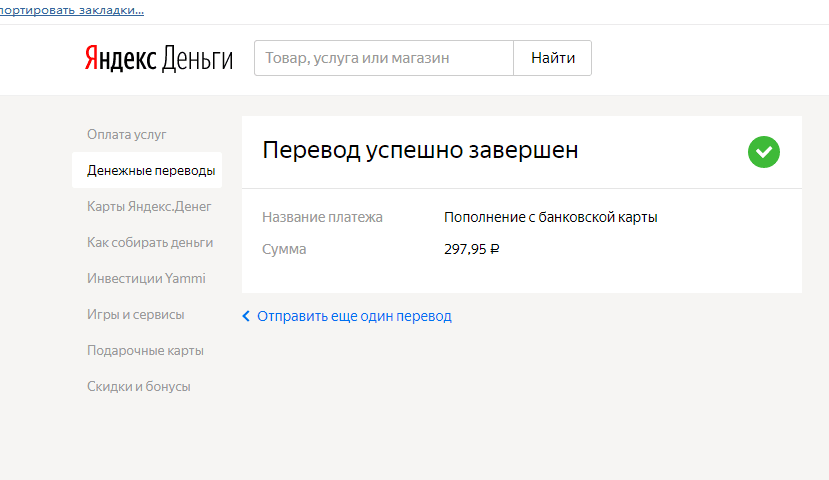Open Подарочные карты in the sidebar

[x=145, y=350]
